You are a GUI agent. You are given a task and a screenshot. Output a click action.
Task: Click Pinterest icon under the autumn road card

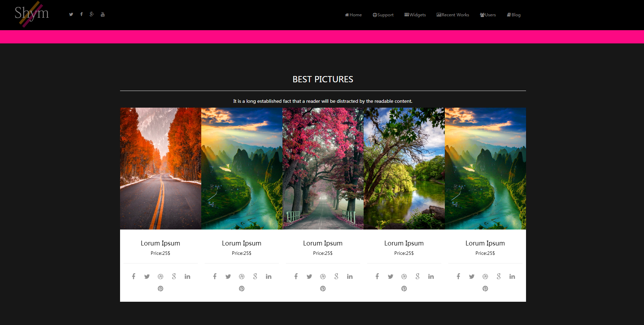[x=160, y=289]
